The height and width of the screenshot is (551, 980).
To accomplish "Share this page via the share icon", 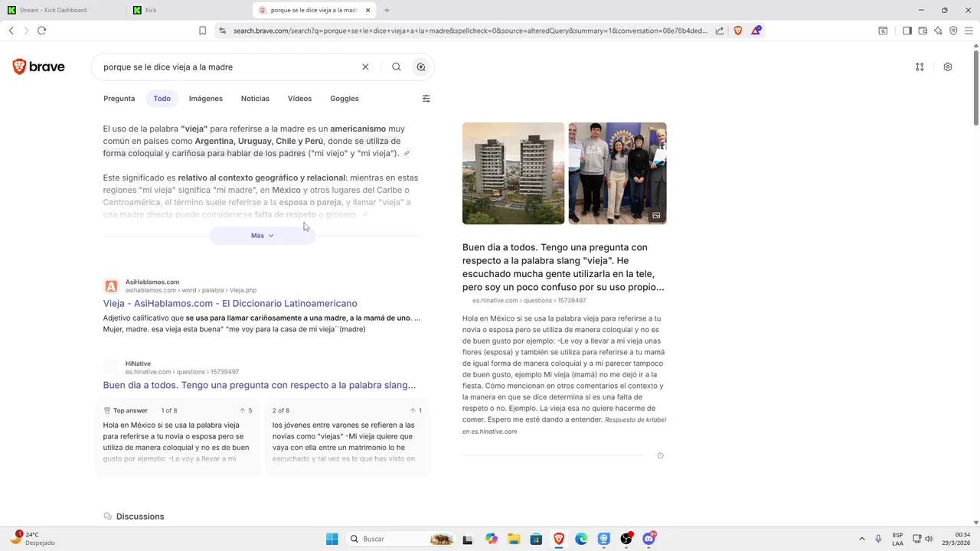I will [x=720, y=31].
